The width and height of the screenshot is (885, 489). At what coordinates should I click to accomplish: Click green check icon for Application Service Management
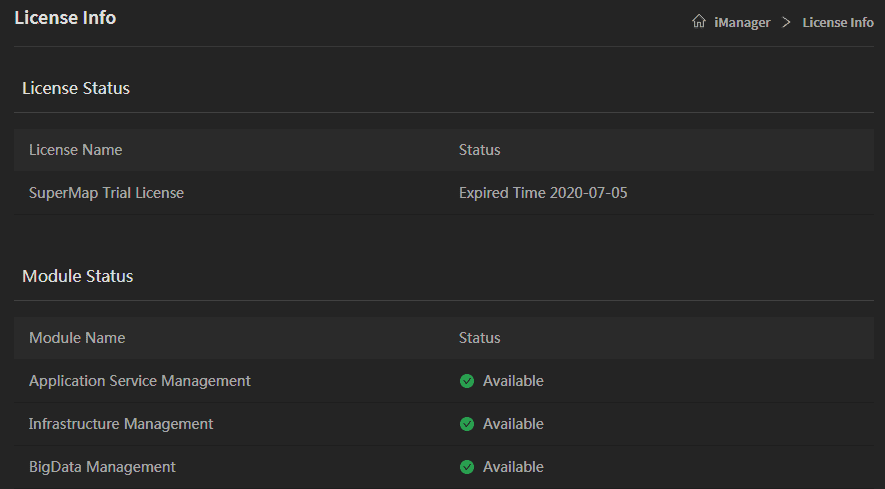click(466, 381)
